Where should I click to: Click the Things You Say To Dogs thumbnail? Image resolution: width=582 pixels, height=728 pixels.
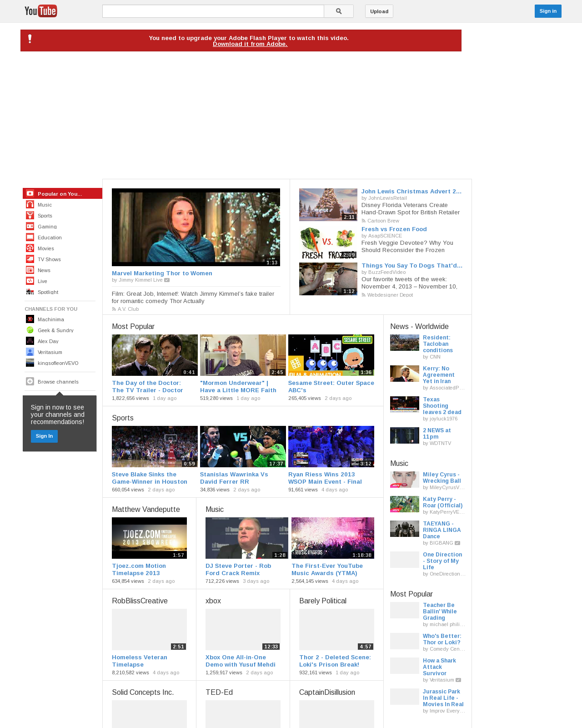(328, 279)
